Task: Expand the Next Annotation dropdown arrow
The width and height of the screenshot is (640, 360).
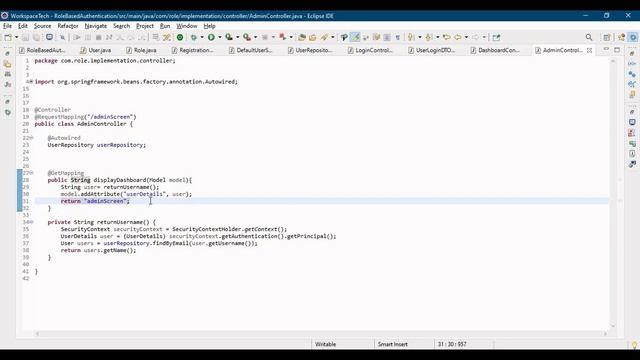Action: (420, 37)
